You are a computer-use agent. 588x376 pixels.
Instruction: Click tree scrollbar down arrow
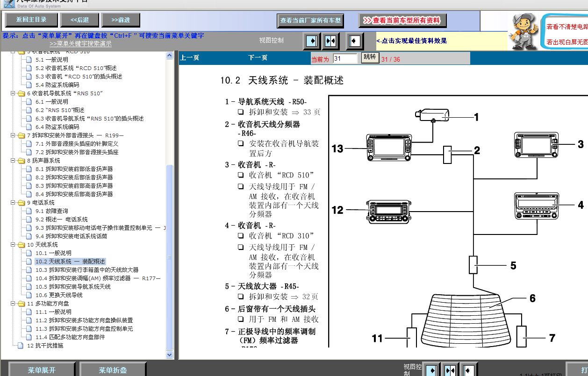tap(170, 355)
